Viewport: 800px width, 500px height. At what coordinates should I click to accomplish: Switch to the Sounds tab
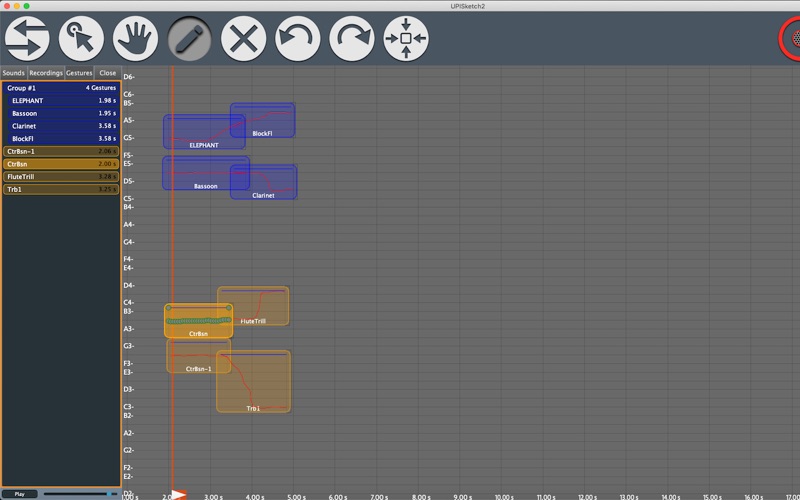[13, 73]
